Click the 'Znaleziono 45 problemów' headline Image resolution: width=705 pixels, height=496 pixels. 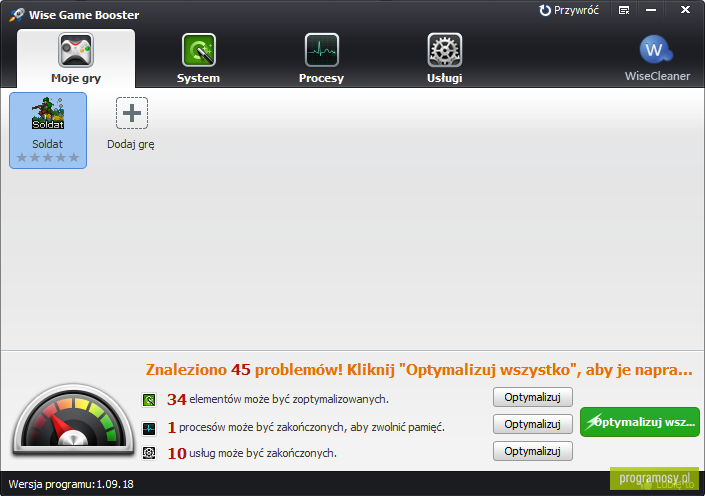419,370
